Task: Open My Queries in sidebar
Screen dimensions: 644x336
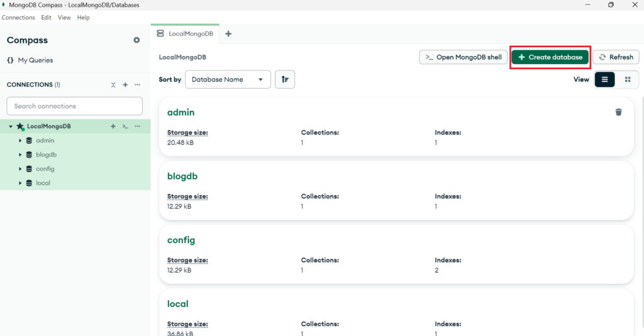Action: point(35,60)
